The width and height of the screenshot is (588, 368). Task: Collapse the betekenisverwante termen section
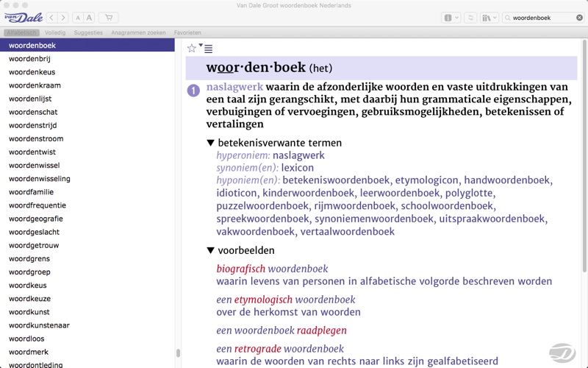tap(211, 143)
